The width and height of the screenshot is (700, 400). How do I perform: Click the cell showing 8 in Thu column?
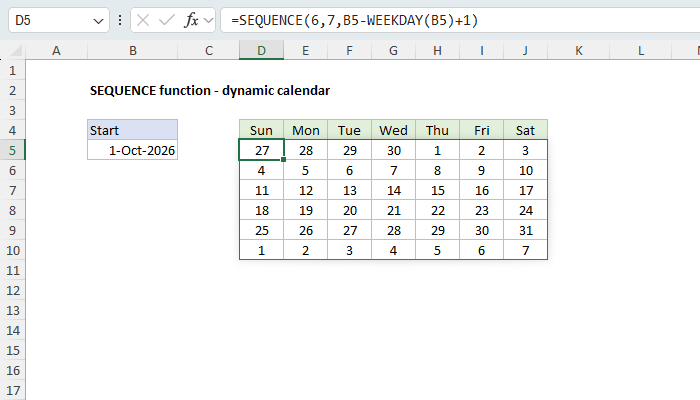click(437, 170)
